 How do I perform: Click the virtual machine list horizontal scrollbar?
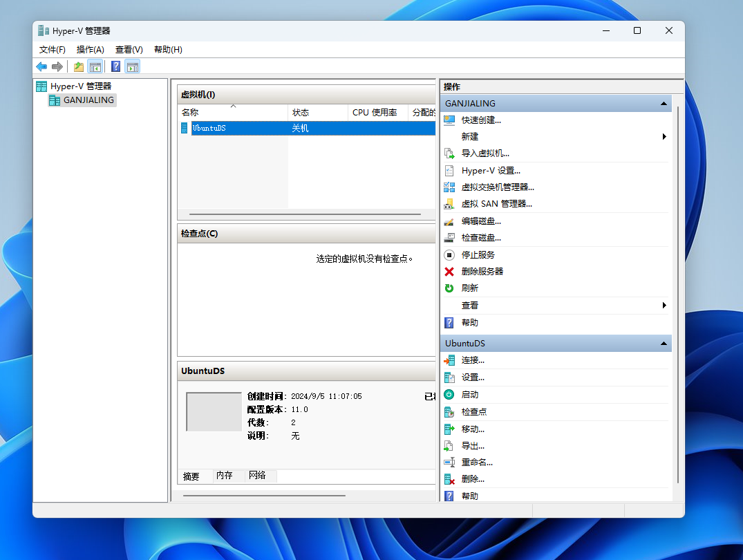pos(305,214)
